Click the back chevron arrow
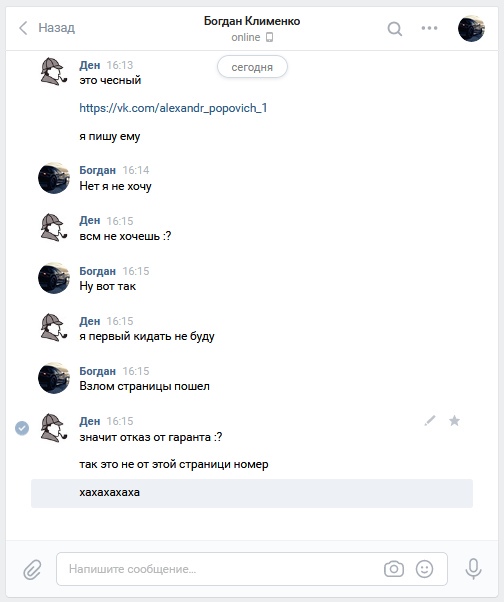The image size is (504, 602). click(x=23, y=28)
